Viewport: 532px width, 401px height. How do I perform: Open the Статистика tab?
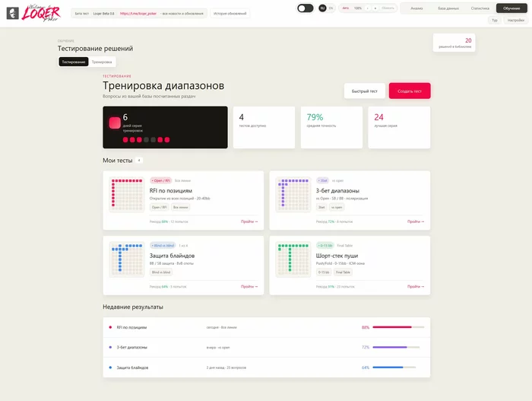click(480, 8)
